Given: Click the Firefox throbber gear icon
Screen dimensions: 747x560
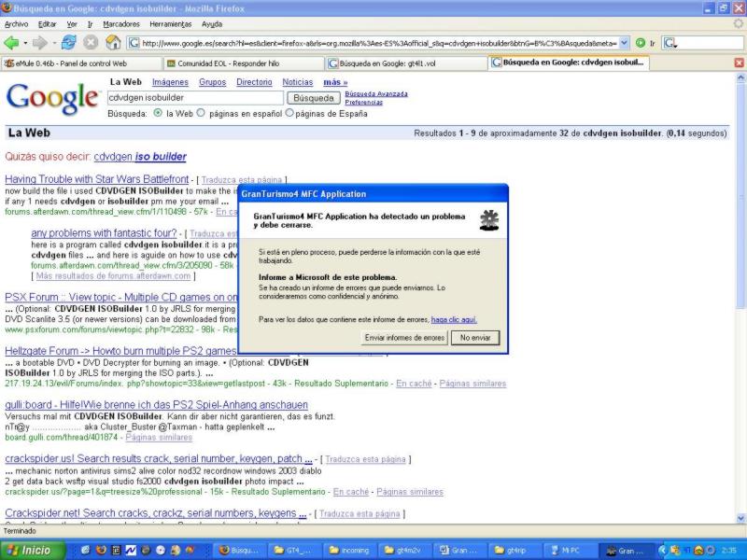Looking at the screenshot, I should tap(738, 23).
